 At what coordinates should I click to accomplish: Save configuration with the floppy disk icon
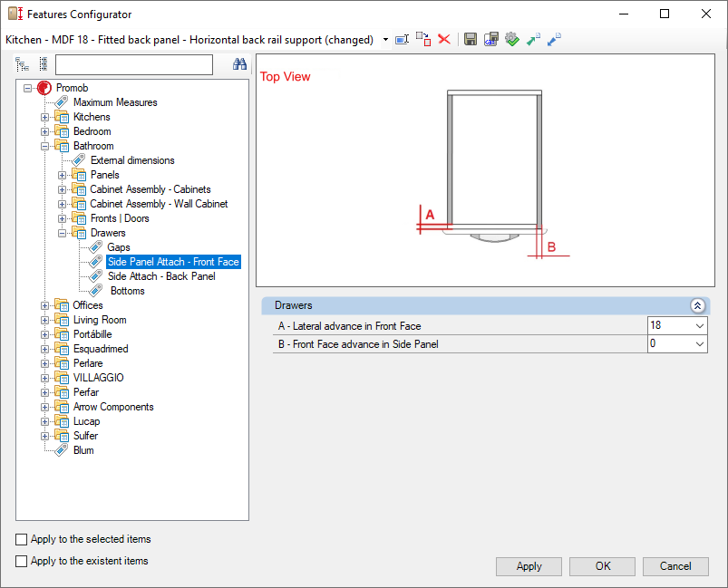coord(471,40)
